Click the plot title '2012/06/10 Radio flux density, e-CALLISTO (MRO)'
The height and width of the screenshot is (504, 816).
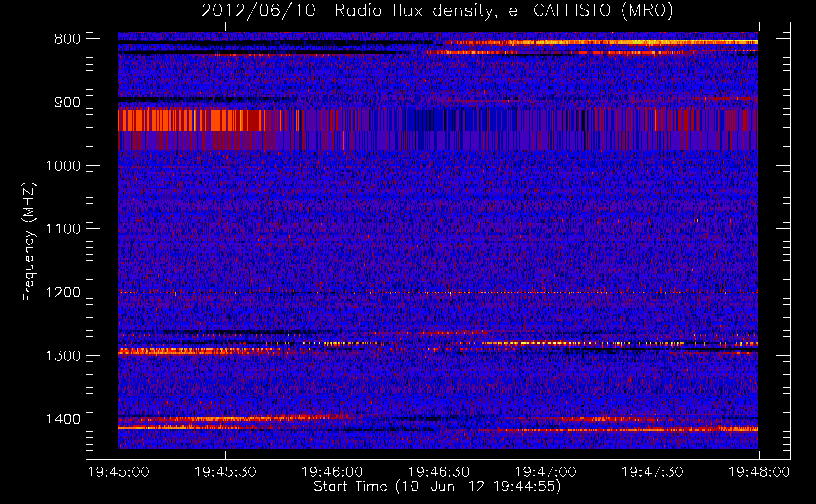[437, 10]
